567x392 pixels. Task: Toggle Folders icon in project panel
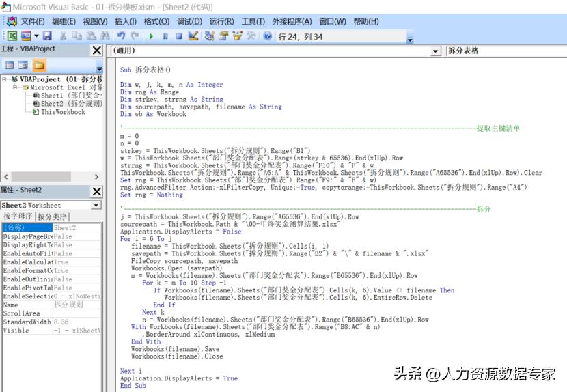[x=39, y=66]
